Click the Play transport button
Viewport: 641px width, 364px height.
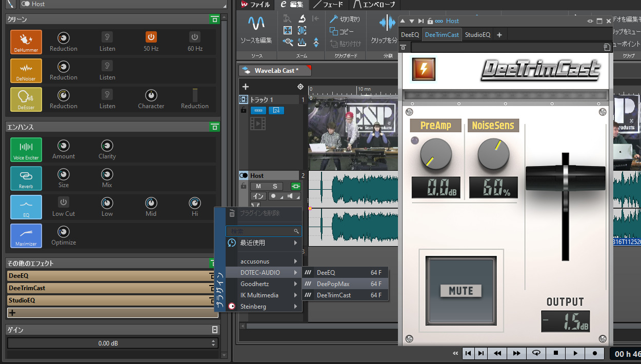(575, 353)
